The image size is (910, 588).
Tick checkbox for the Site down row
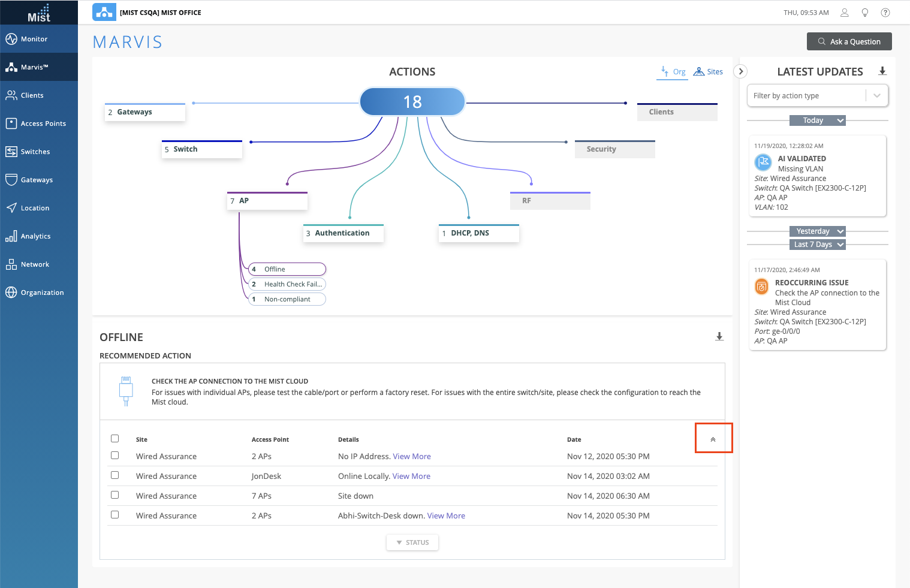[x=115, y=495]
